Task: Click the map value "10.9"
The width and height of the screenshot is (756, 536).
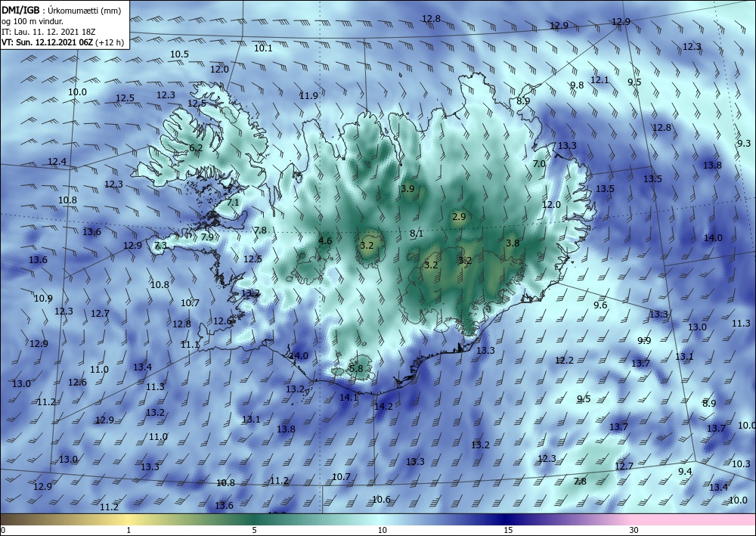Action: point(43,299)
